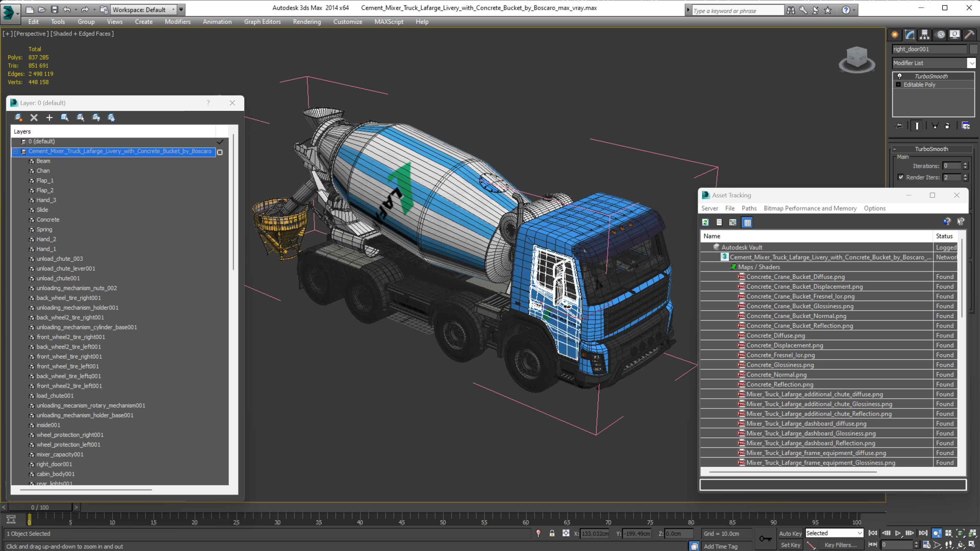Delete highlighted empty layers (X icon)
The width and height of the screenshot is (980, 551).
[x=34, y=117]
